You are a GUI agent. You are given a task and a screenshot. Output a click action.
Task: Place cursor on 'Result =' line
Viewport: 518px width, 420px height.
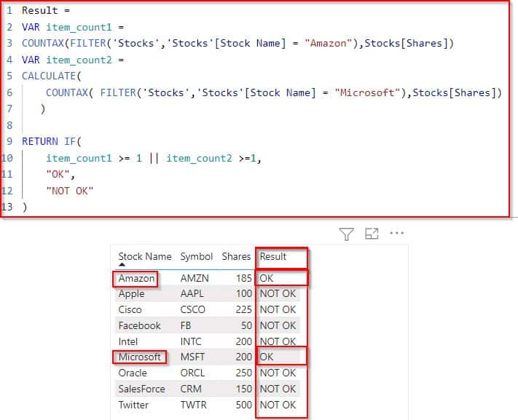46,11
